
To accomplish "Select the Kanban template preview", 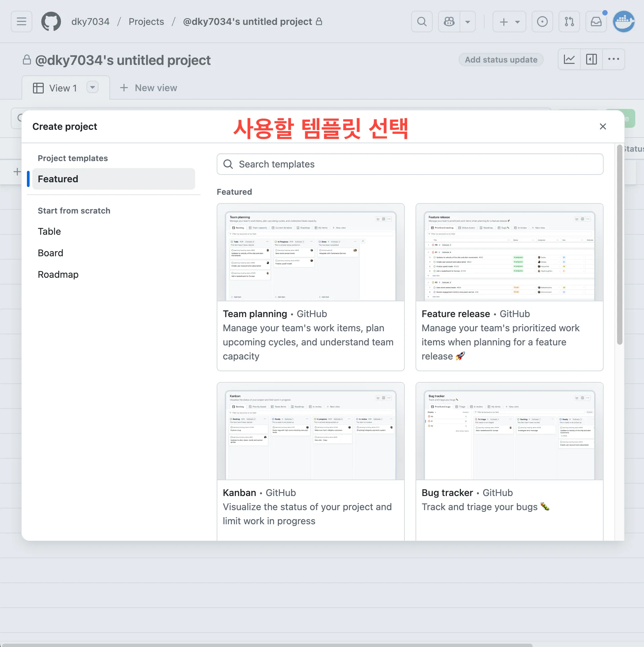I will coord(311,431).
